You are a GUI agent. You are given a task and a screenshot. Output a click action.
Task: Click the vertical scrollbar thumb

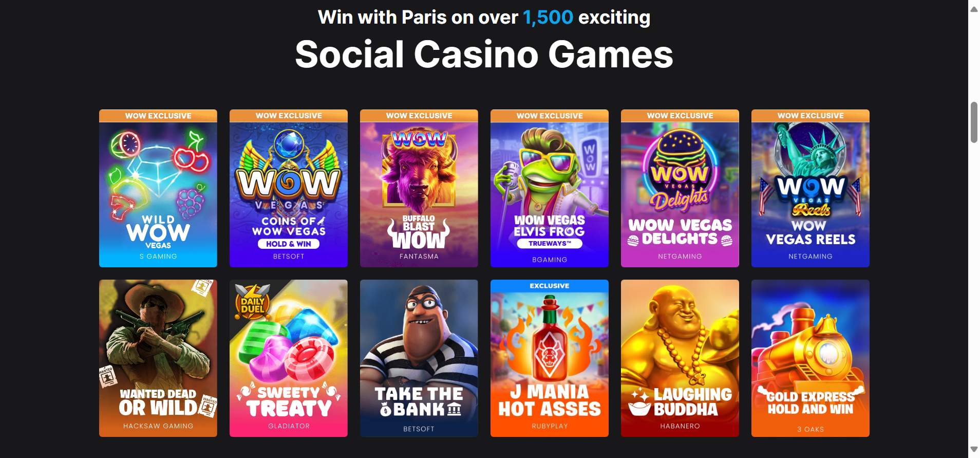(974, 122)
